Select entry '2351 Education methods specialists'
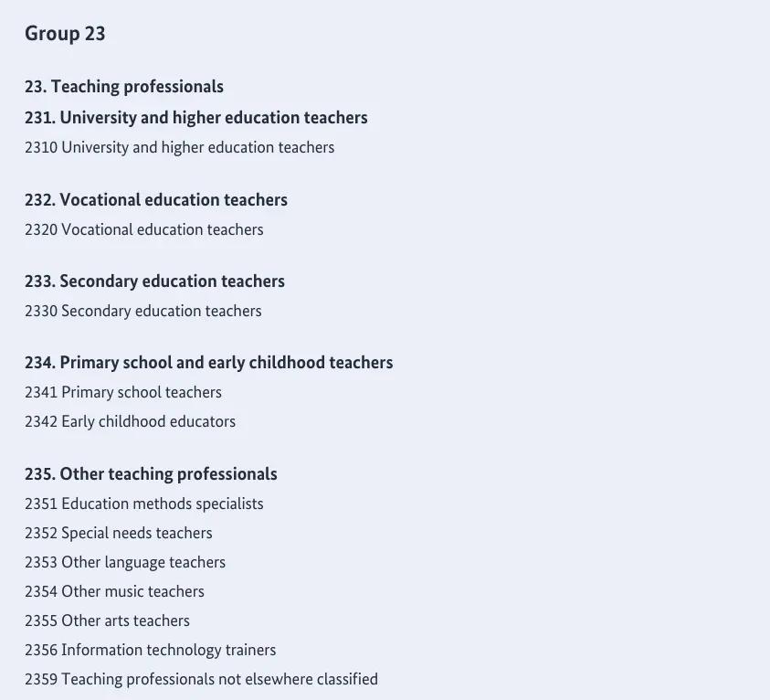The width and height of the screenshot is (770, 700). point(143,504)
